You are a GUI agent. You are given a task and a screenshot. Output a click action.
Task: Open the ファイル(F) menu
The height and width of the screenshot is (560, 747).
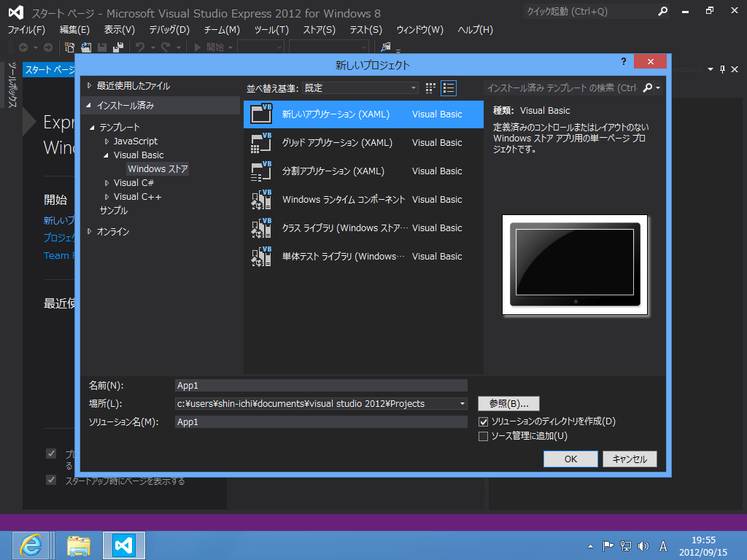point(27,30)
